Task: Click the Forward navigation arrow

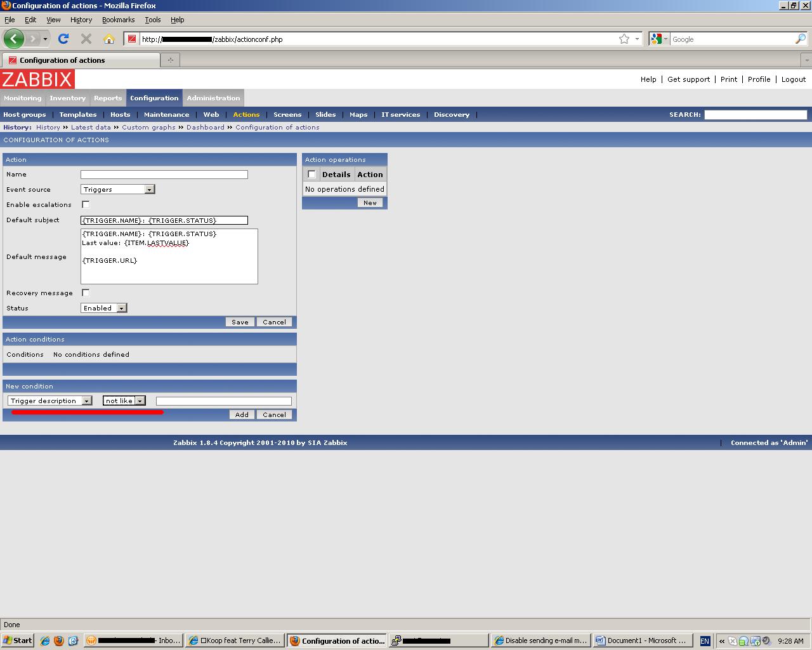Action: click(x=32, y=39)
